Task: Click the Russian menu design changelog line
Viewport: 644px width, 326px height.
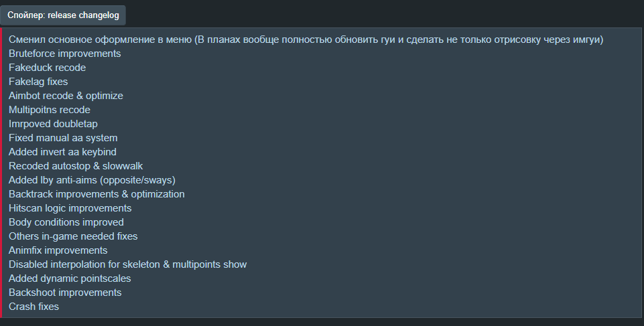Action: pyautogui.click(x=306, y=39)
